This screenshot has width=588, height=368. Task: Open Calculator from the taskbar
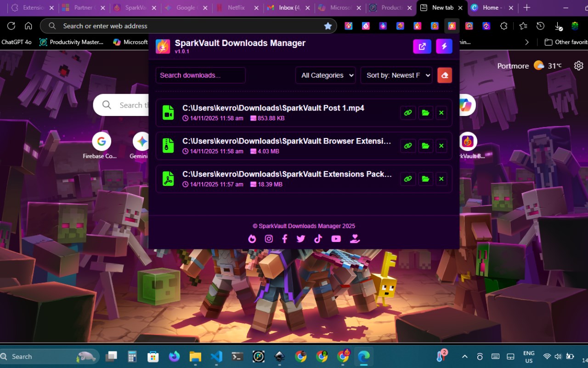pos(132,356)
